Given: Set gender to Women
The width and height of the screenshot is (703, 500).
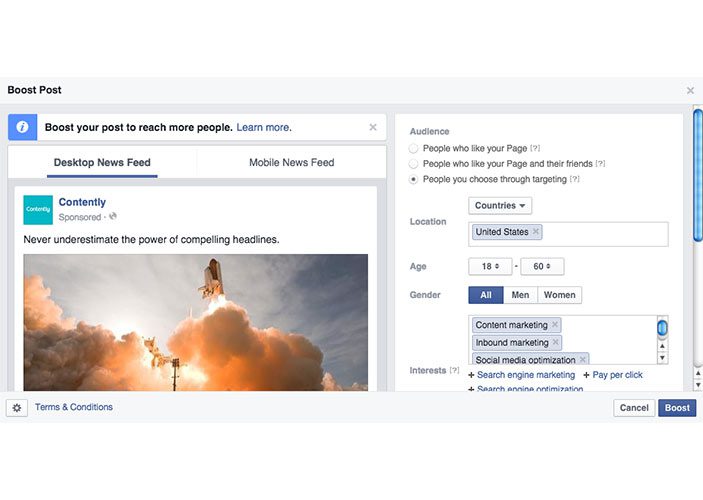Looking at the screenshot, I should click(x=560, y=295).
